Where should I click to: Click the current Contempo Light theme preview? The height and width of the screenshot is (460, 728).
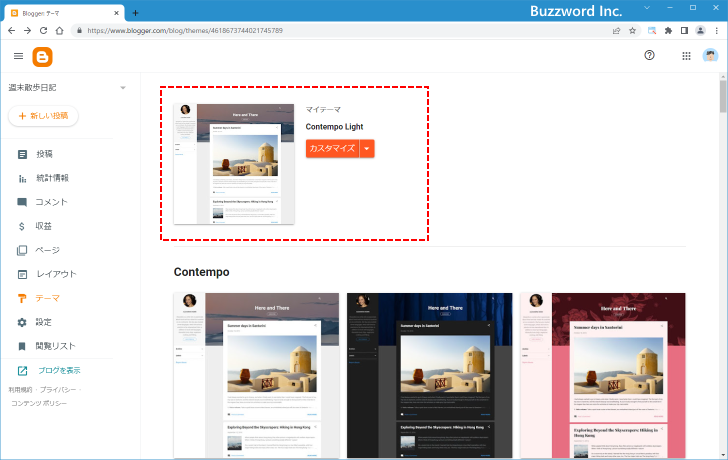[234, 164]
